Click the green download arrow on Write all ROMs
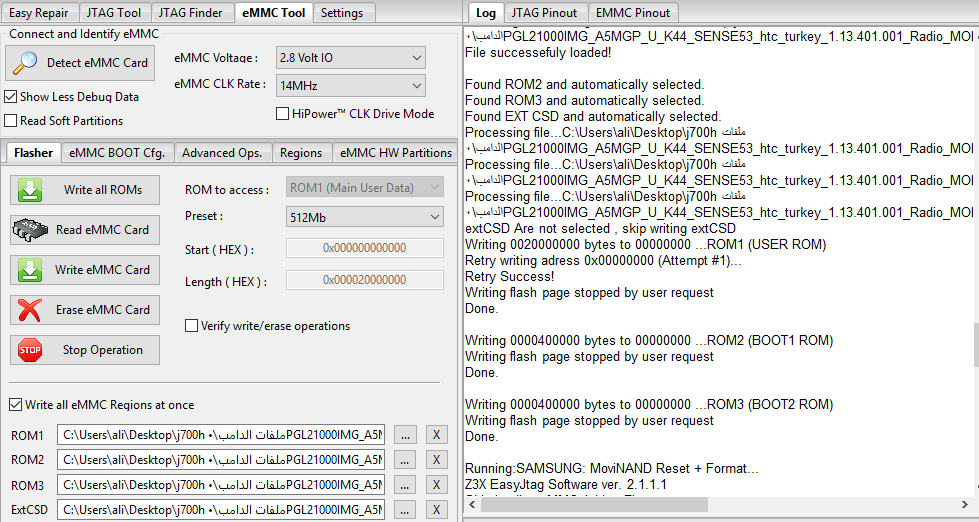 [30, 190]
